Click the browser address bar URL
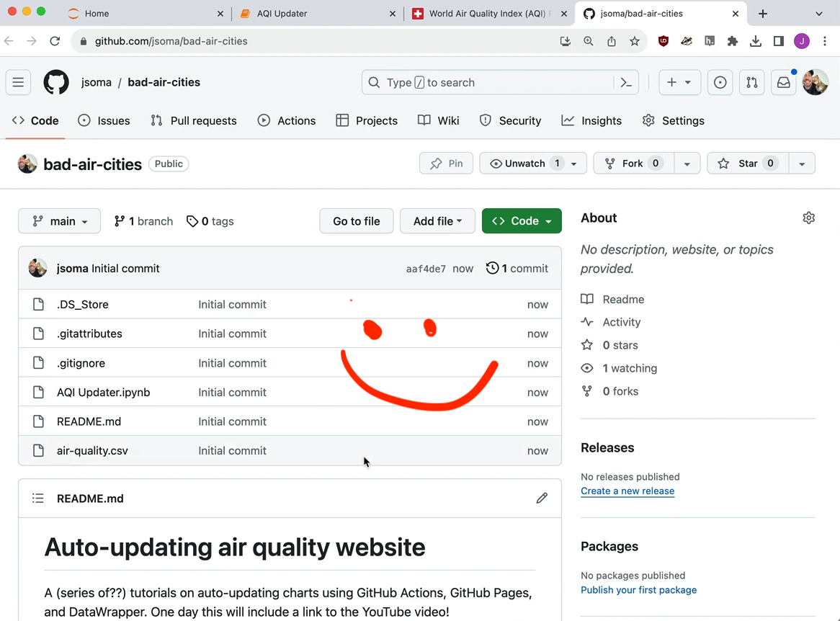 coord(171,41)
